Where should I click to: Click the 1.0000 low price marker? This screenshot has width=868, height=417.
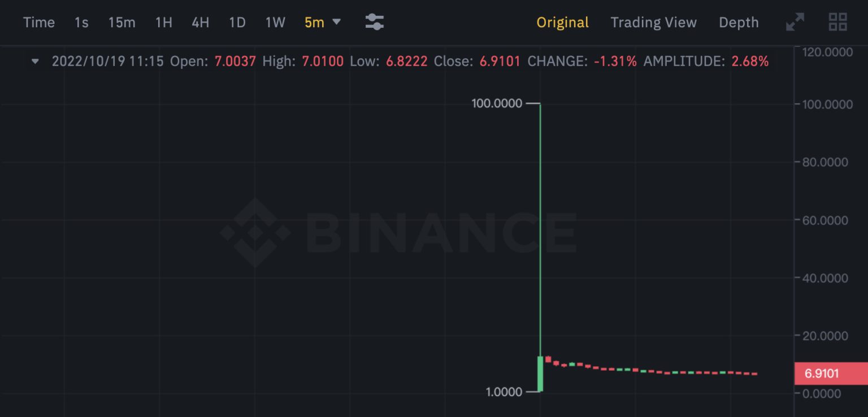504,392
